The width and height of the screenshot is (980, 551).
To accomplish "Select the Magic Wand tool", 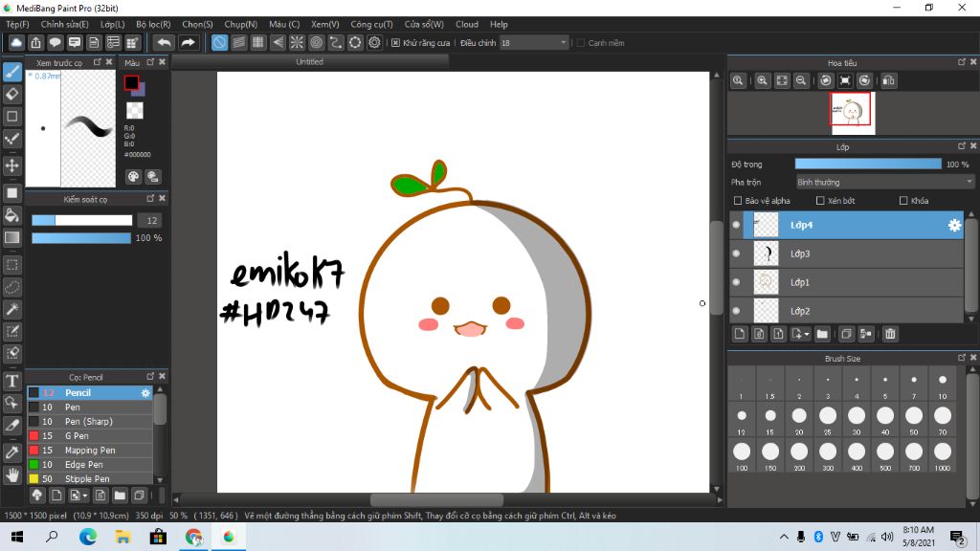I will pyautogui.click(x=12, y=309).
